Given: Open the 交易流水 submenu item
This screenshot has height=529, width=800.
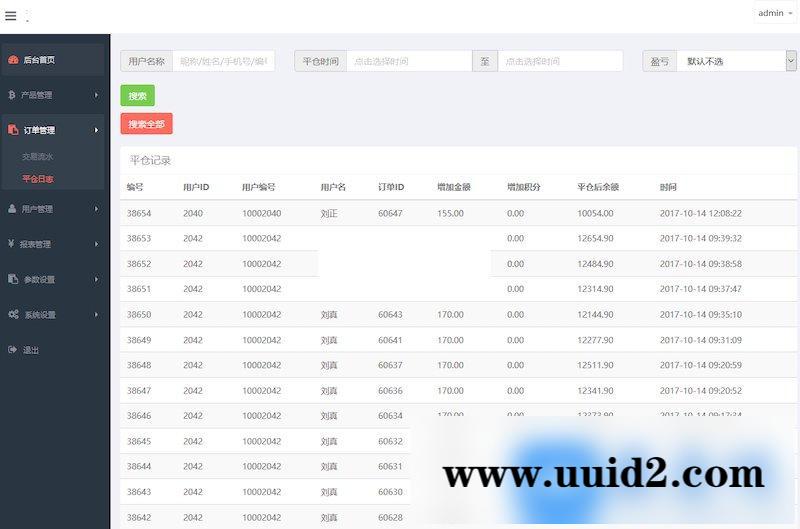Looking at the screenshot, I should pyautogui.click(x=38, y=157).
